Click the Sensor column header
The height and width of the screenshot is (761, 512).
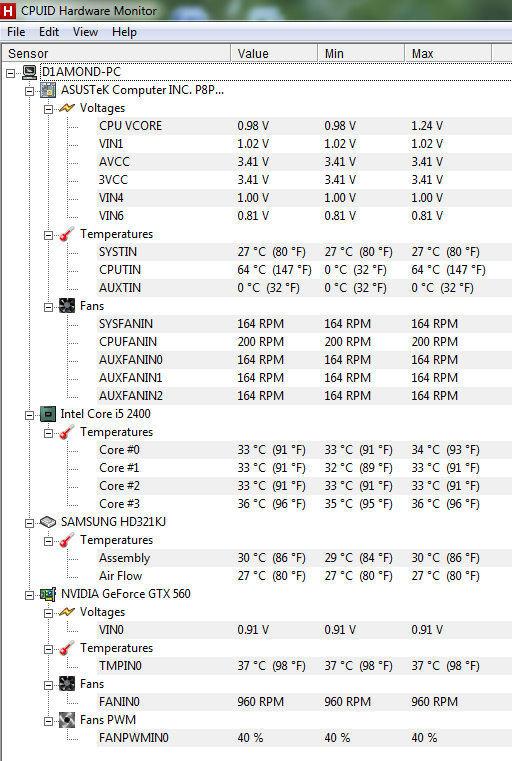tap(116, 53)
